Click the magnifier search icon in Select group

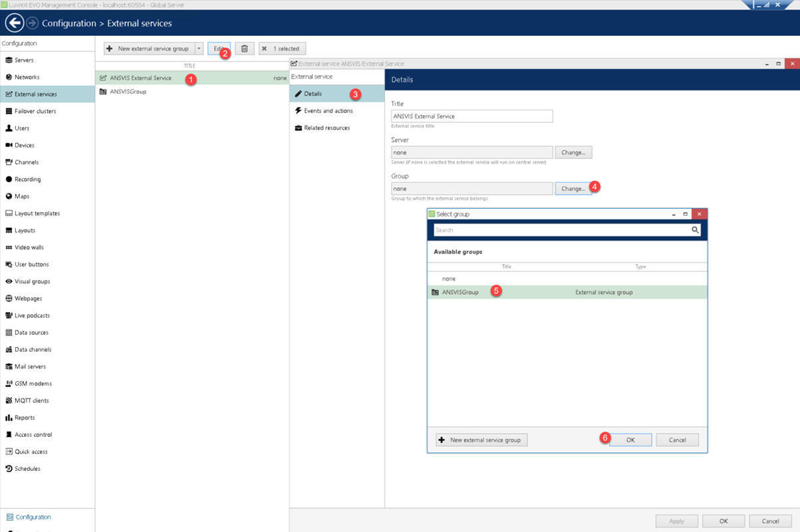click(695, 230)
